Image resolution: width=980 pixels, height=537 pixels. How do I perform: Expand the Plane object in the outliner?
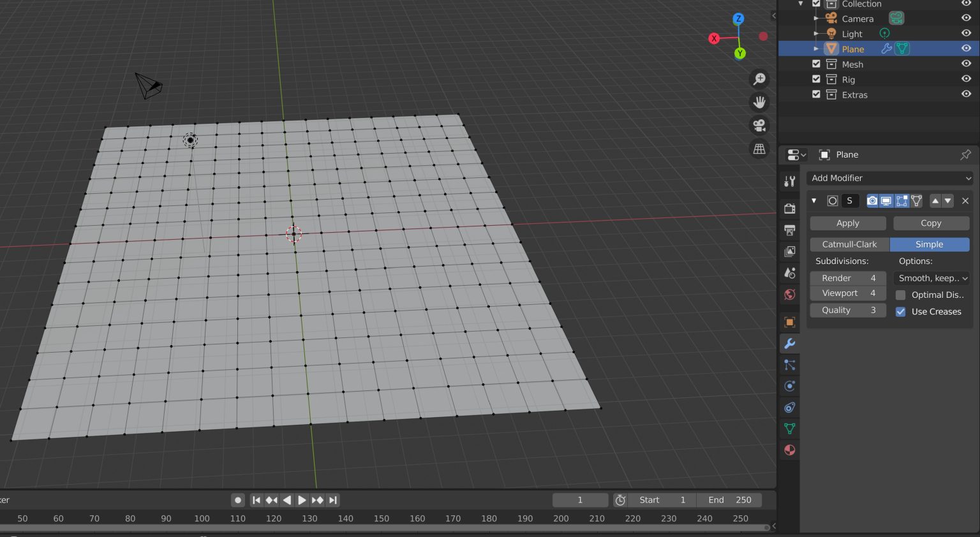click(817, 48)
